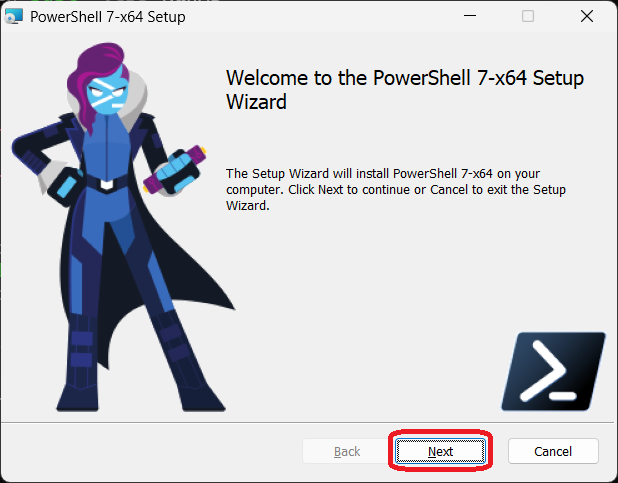Close the PowerShell 7-x64 Setup window
The image size is (618, 483).
click(587, 16)
